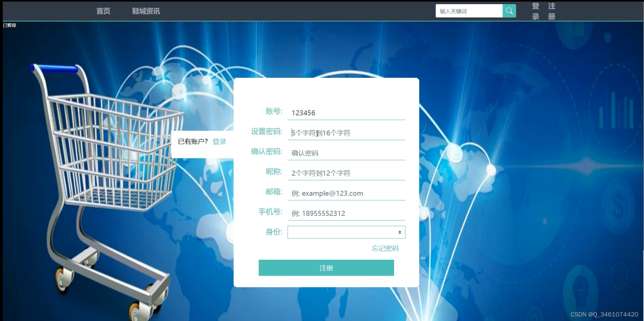This screenshot has height=321, width=644.
Task: Click the search magnifier icon button
Action: tap(509, 11)
